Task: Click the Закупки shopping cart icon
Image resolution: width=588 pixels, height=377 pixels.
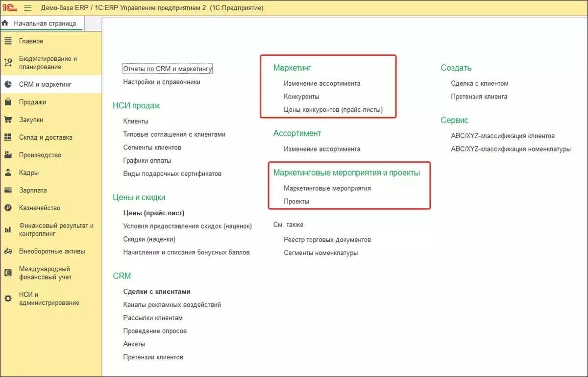Action: pos(8,120)
